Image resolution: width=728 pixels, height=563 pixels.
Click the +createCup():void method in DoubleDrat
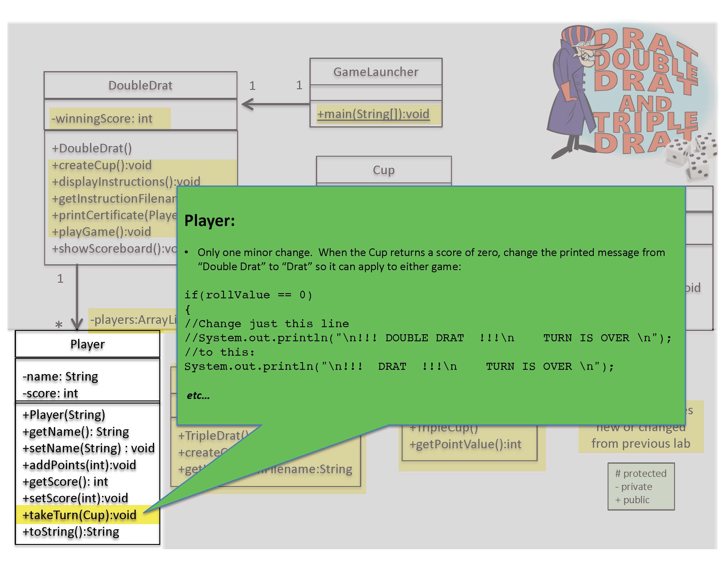(102, 165)
